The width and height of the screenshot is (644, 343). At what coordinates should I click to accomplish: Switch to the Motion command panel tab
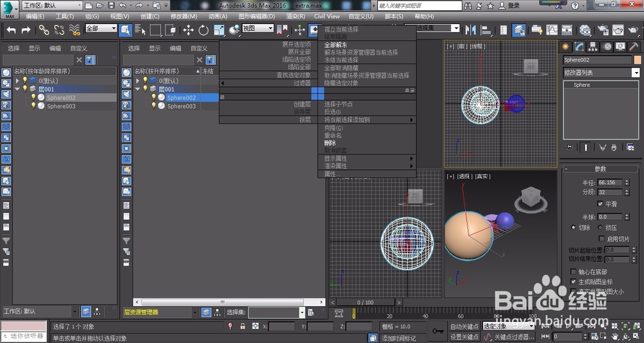click(607, 47)
